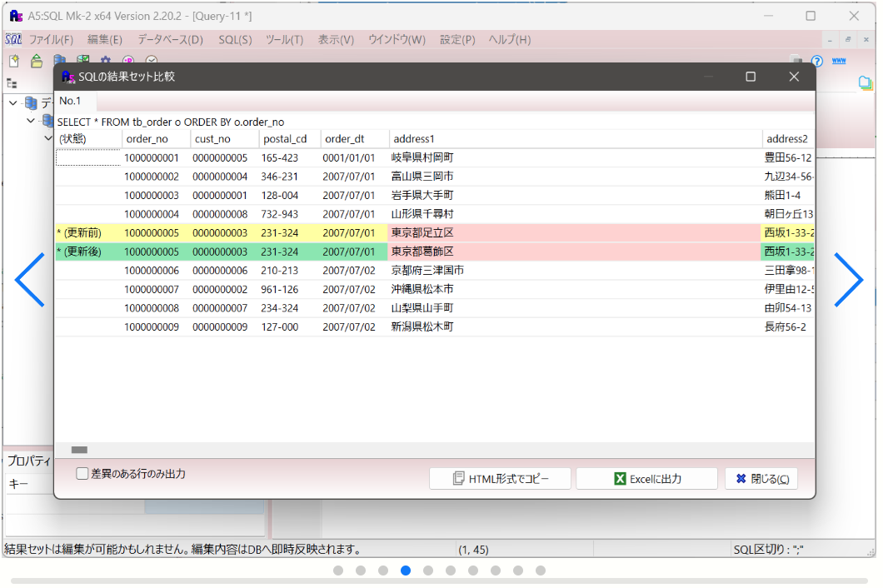Open the ツール(T) menu
This screenshot has height=588, width=883.
[x=284, y=39]
